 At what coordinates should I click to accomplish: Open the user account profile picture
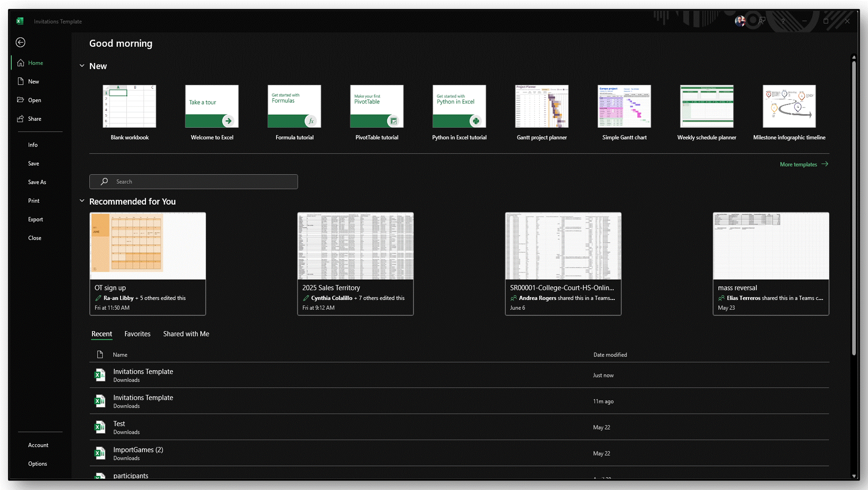point(740,21)
